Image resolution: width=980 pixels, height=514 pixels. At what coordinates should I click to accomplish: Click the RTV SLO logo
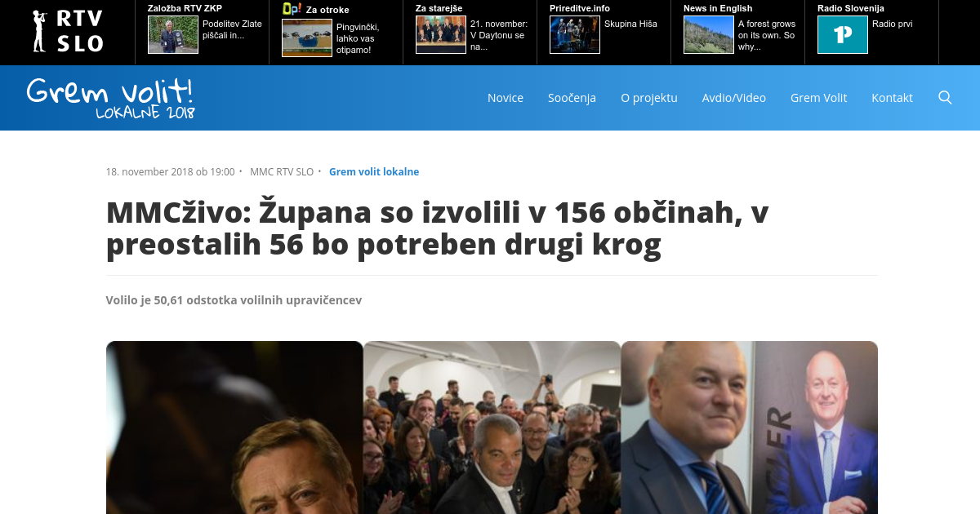coord(68,31)
